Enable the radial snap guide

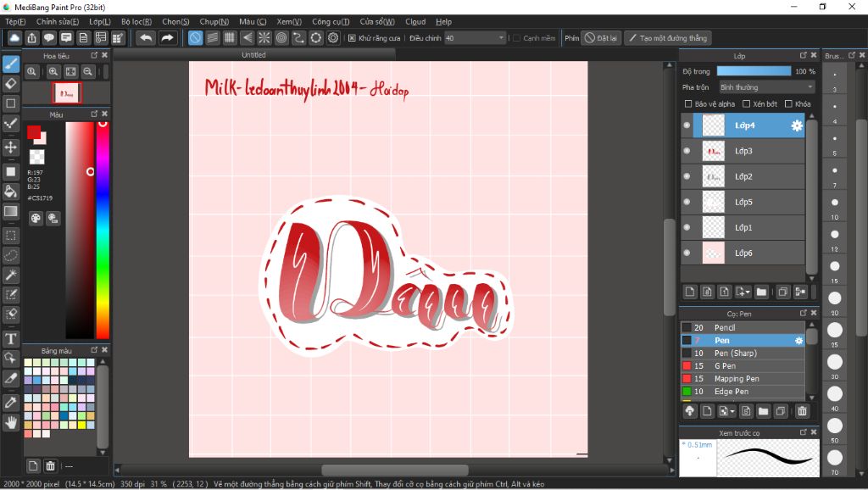coord(264,38)
